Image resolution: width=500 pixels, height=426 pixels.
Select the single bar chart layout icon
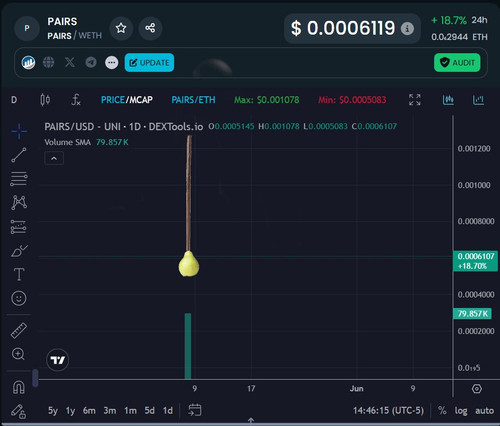[478, 100]
